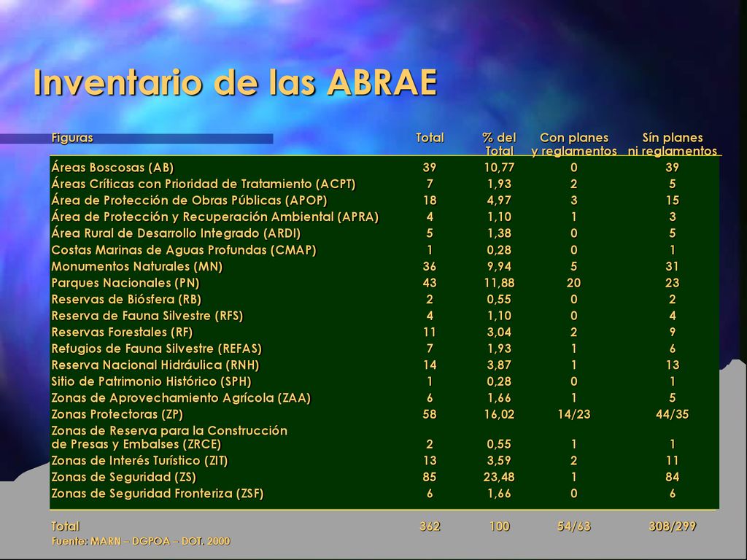Select the '3,87' percentage in the RNH row
This screenshot has height=560, width=747.
[499, 365]
